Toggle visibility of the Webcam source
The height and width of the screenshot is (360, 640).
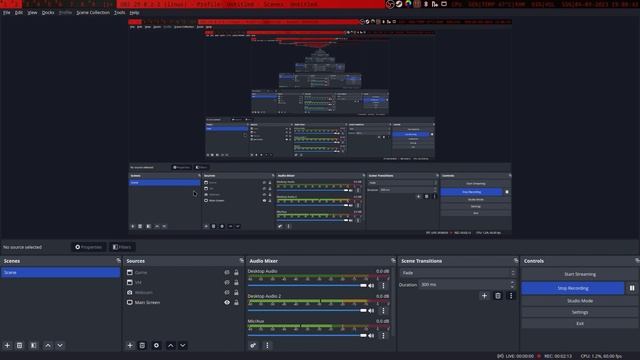click(x=227, y=293)
